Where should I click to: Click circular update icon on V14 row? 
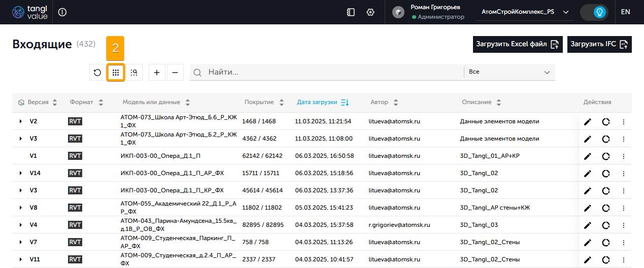point(606,174)
